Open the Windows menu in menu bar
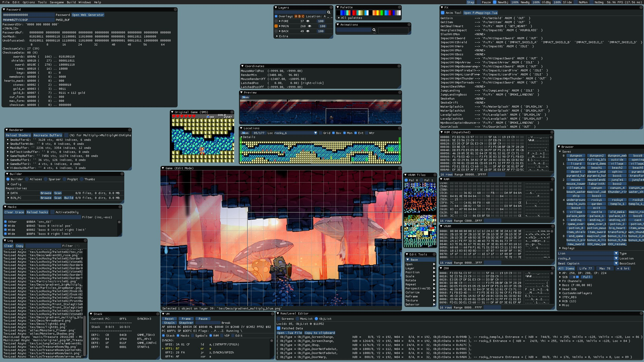Screen dimensions: 644x362 (x=85, y=2)
